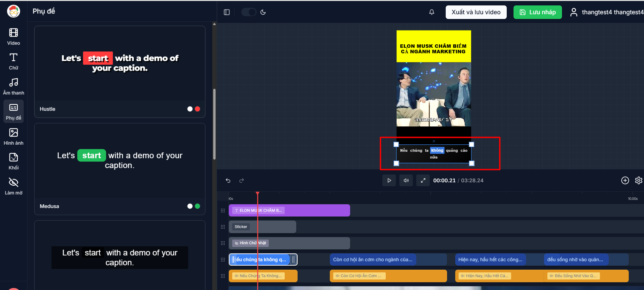Click the yellow ELON MUSK title text

433,49
